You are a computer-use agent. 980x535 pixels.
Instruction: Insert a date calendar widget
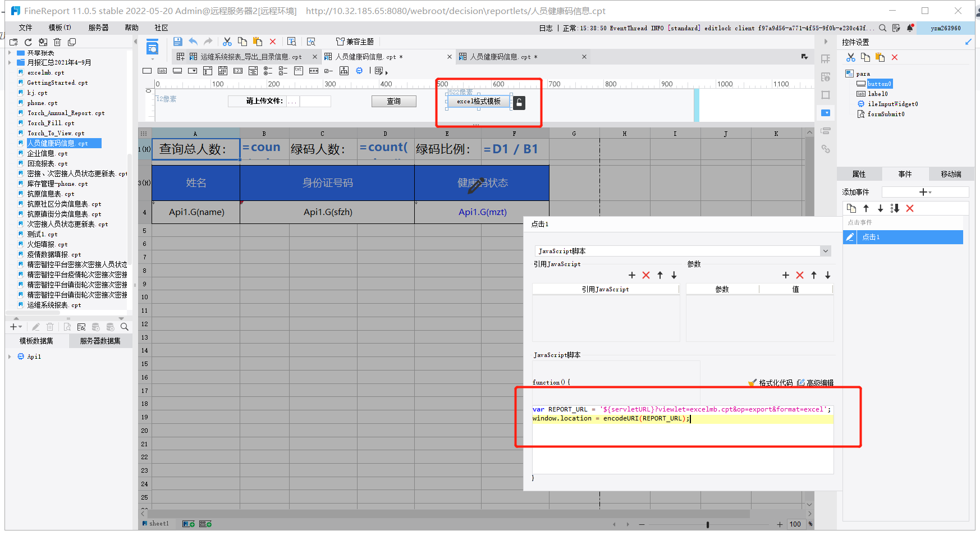[223, 71]
